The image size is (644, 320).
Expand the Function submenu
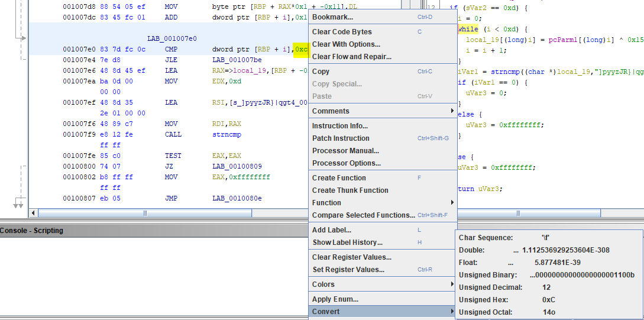[x=383, y=202]
